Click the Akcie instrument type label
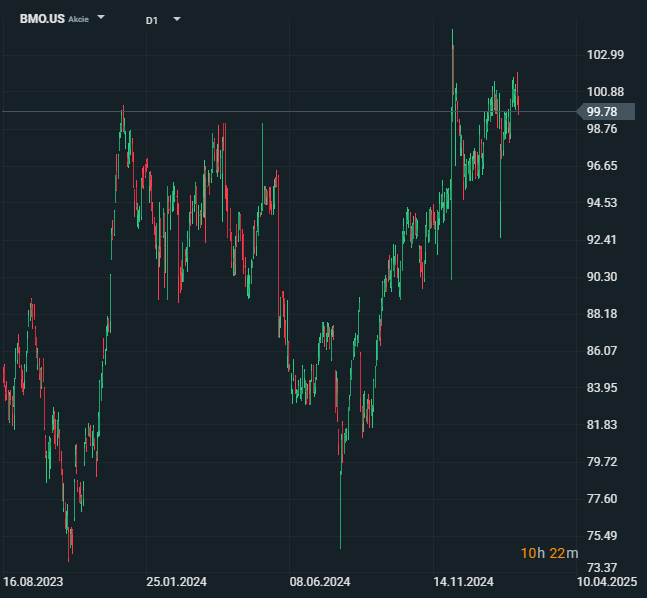The width and height of the screenshot is (647, 598). click(x=79, y=20)
